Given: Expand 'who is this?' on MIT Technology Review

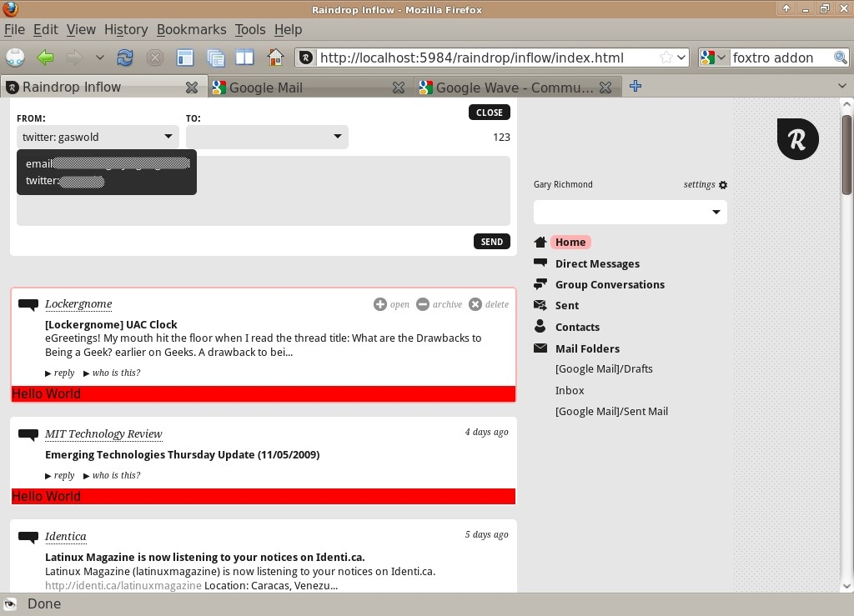Looking at the screenshot, I should tap(112, 475).
